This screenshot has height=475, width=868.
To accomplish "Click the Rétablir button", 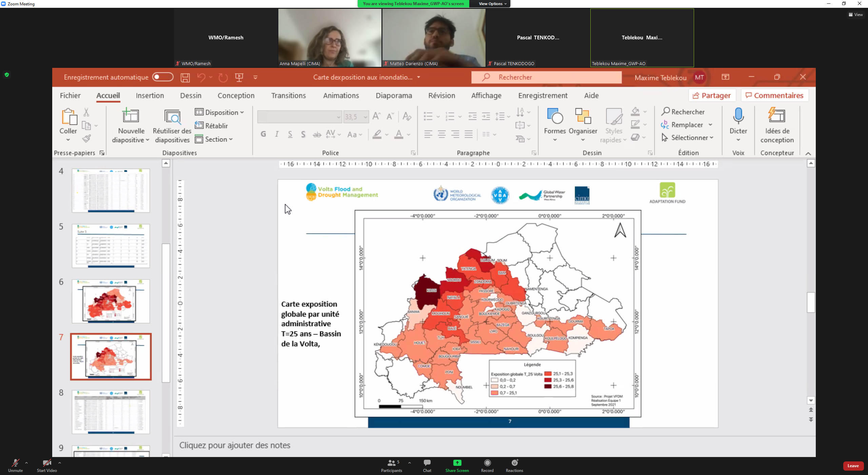I will (x=211, y=126).
